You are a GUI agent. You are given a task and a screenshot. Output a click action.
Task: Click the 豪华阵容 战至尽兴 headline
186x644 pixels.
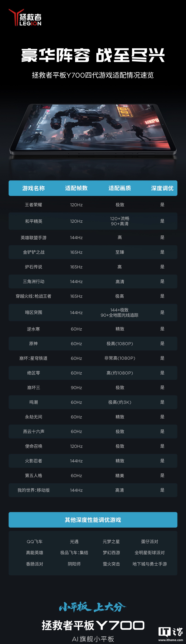[x=93, y=56]
